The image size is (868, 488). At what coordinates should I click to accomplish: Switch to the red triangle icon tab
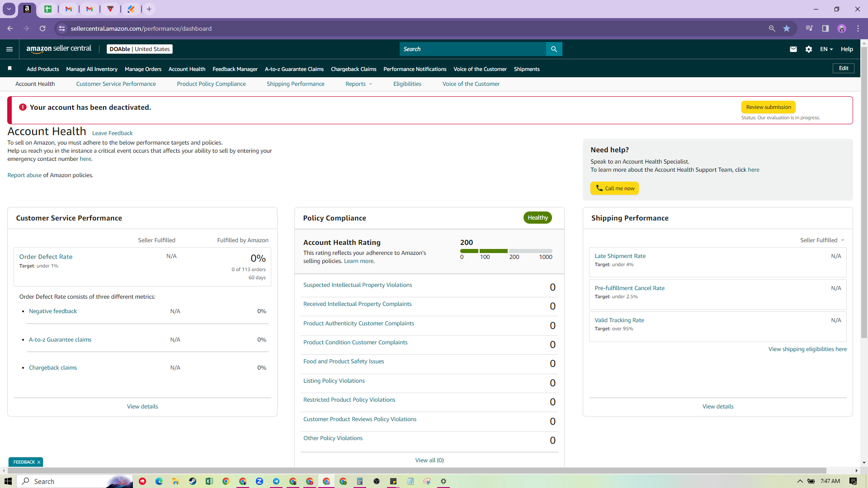[x=110, y=9]
